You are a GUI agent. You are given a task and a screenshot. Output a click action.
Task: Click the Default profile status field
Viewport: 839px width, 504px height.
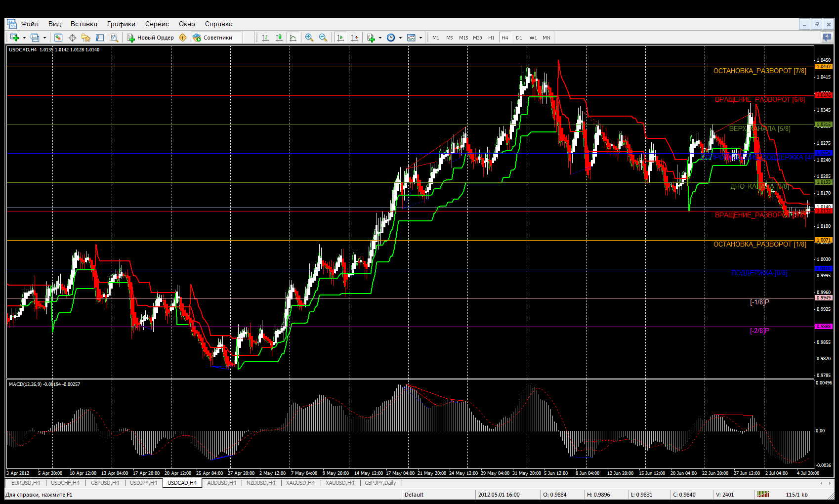(439, 495)
